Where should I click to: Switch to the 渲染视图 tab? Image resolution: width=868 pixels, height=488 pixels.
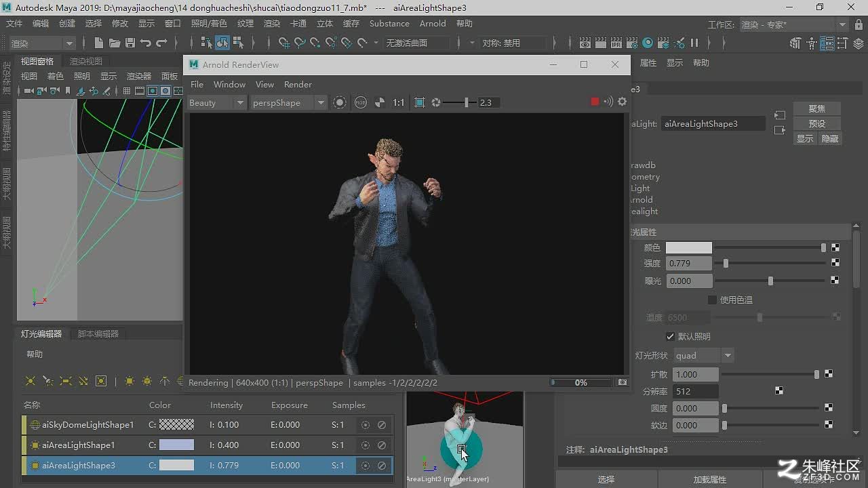click(85, 62)
